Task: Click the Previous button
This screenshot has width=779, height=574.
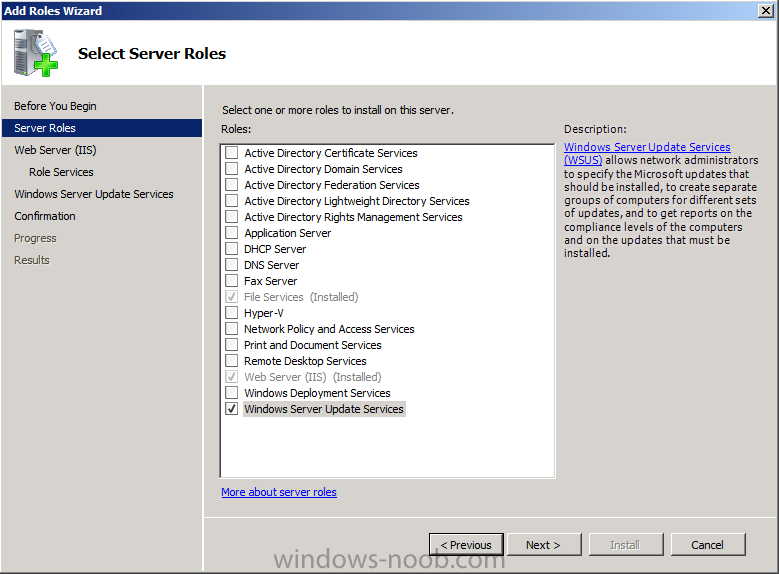Action: point(466,545)
